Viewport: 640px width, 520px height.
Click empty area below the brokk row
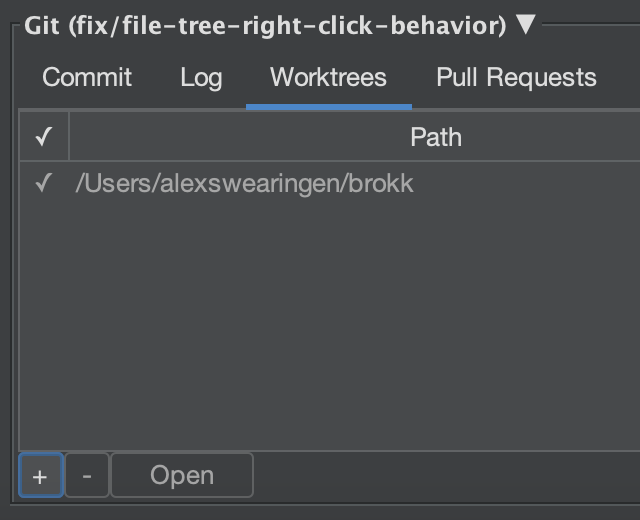[x=330, y=327]
